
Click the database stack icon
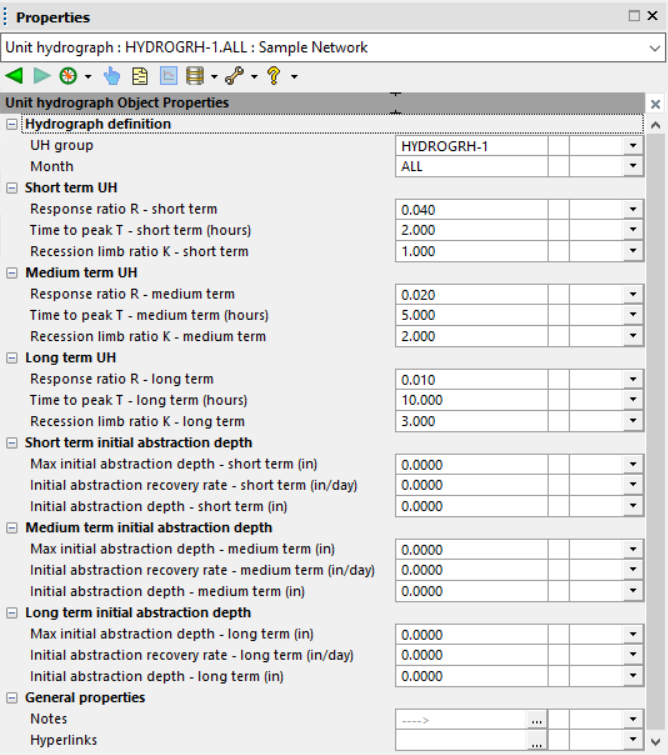pyautogui.click(x=195, y=76)
